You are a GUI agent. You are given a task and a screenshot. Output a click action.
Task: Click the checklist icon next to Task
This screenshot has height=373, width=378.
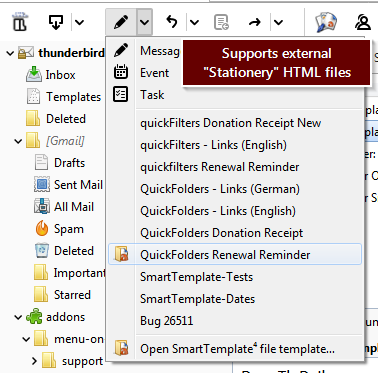[120, 94]
